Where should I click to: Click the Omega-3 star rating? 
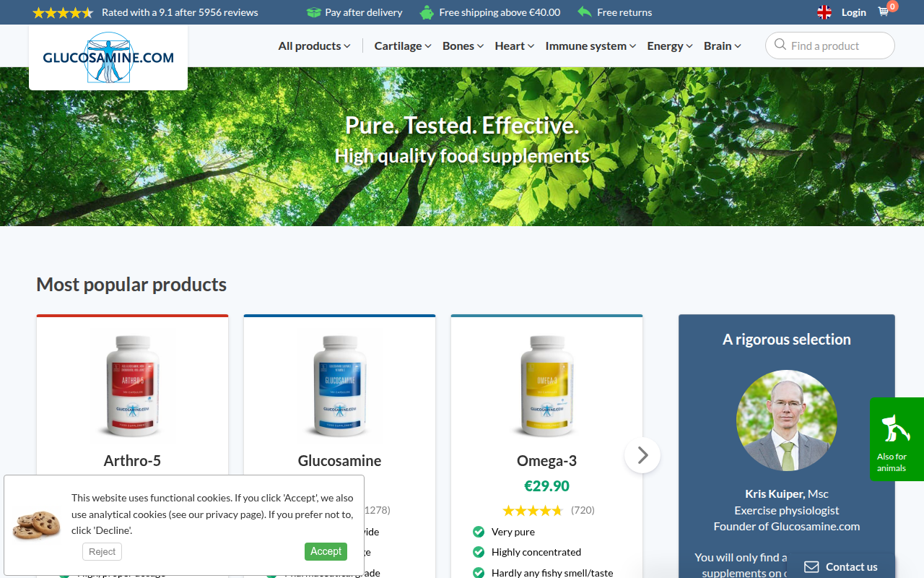coord(533,511)
